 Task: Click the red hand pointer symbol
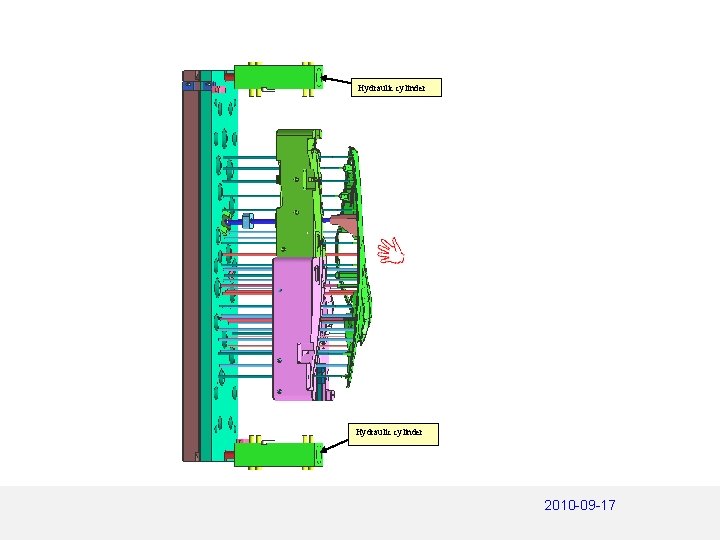391,251
